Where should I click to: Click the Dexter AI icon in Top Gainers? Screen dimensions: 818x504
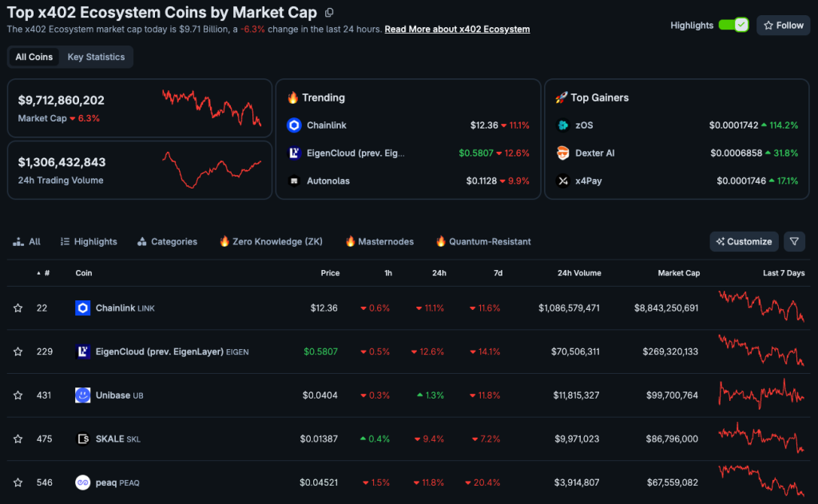(x=563, y=153)
